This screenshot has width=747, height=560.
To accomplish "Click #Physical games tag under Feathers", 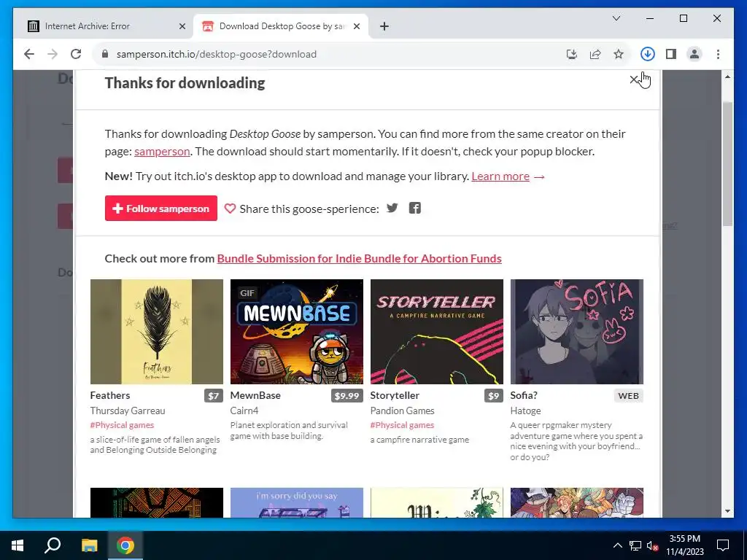I will 122,425.
